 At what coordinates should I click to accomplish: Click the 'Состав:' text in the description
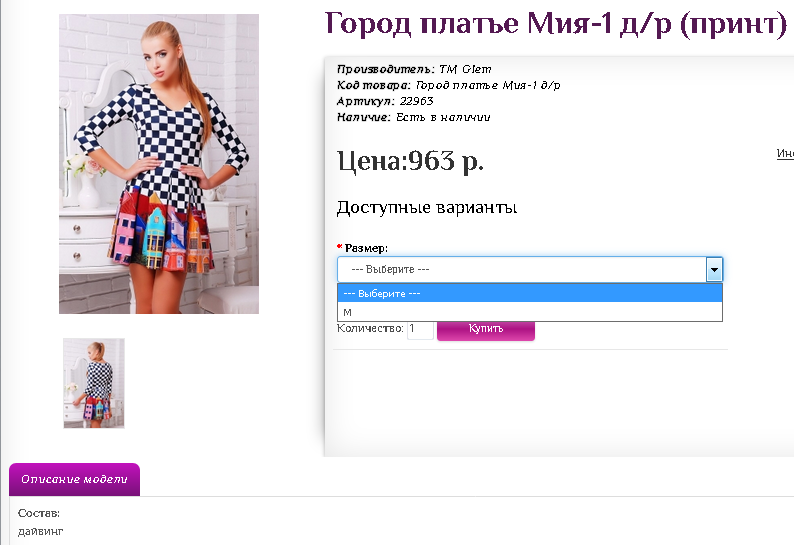point(39,513)
